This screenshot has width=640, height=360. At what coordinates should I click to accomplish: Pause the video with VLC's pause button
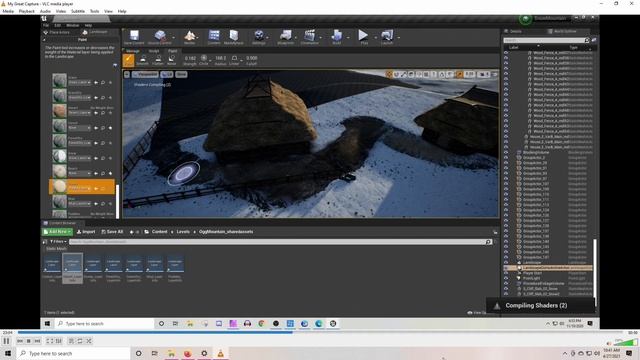[x=6, y=341]
